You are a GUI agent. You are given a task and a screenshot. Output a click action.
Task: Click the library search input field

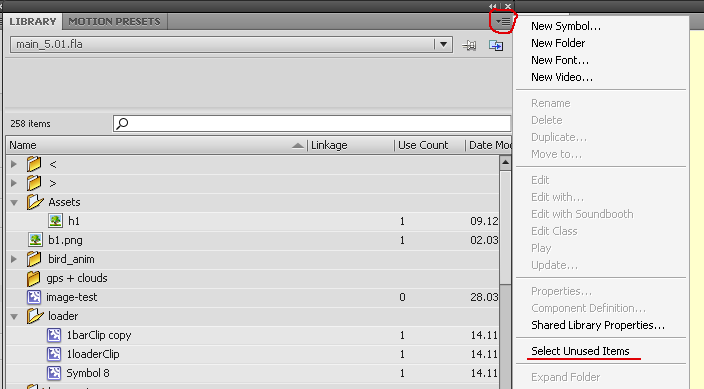[312, 124]
